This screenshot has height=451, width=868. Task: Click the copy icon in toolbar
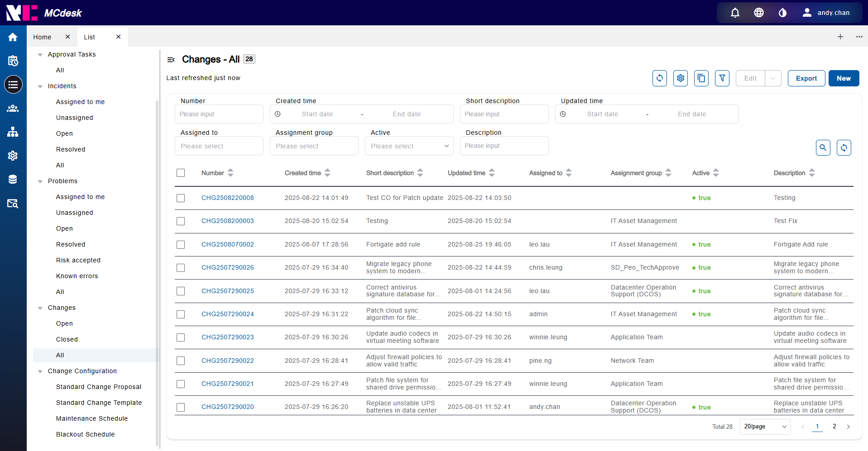click(701, 78)
